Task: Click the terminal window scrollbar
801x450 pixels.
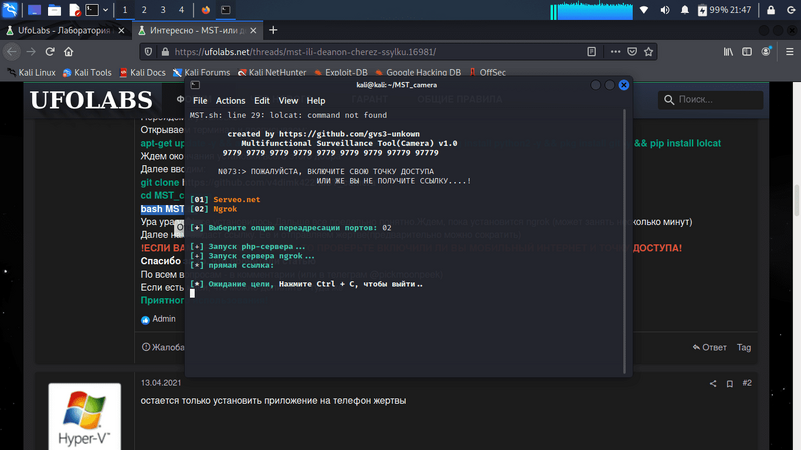Action: 624,241
